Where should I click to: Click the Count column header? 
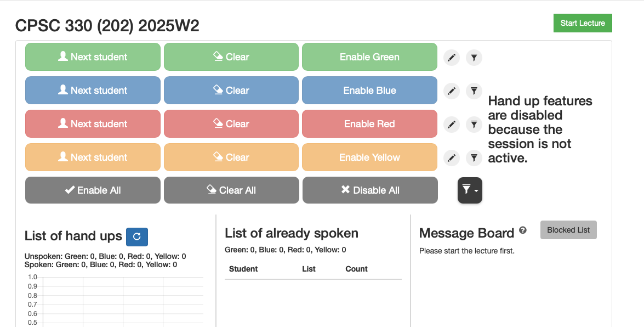[356, 269]
